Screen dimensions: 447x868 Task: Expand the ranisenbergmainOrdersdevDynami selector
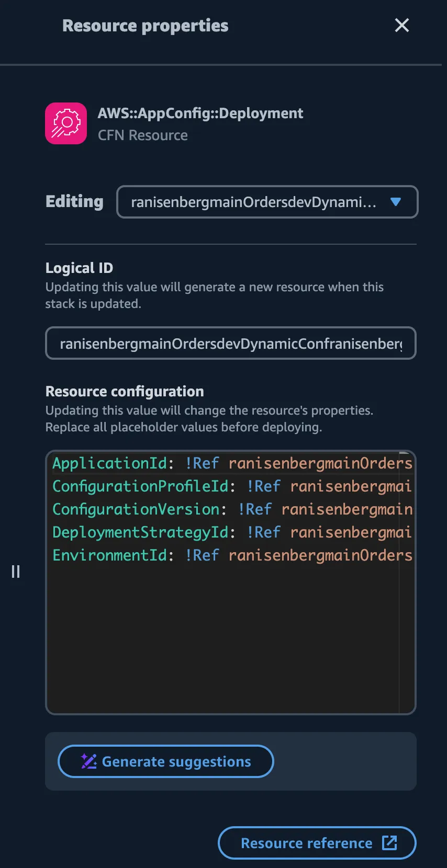coord(267,202)
